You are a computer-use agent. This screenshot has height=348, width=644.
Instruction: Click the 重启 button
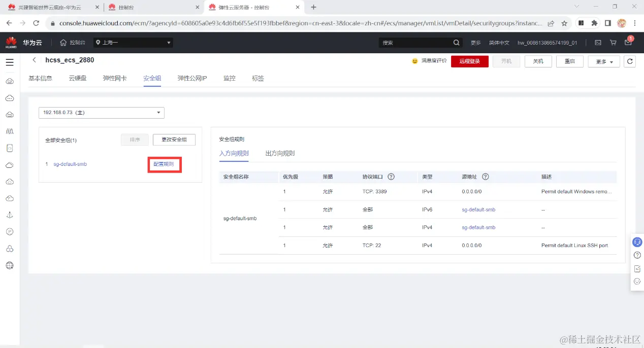[569, 61]
